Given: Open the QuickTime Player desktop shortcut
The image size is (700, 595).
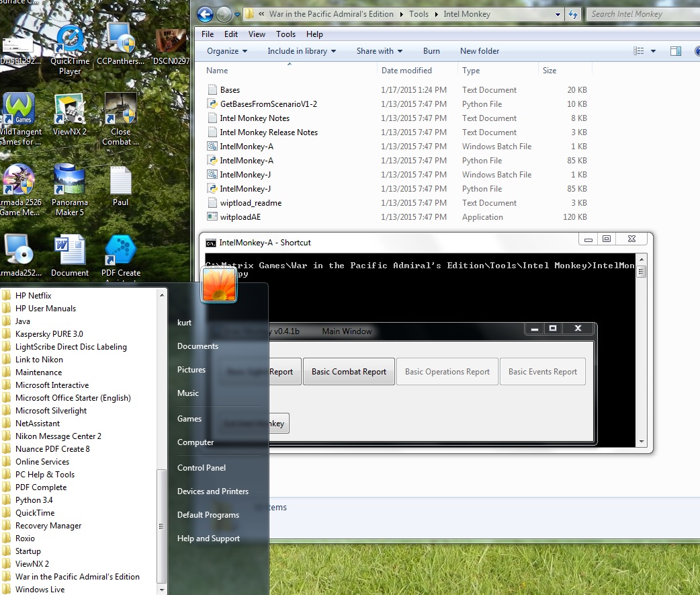Looking at the screenshot, I should tap(70, 49).
